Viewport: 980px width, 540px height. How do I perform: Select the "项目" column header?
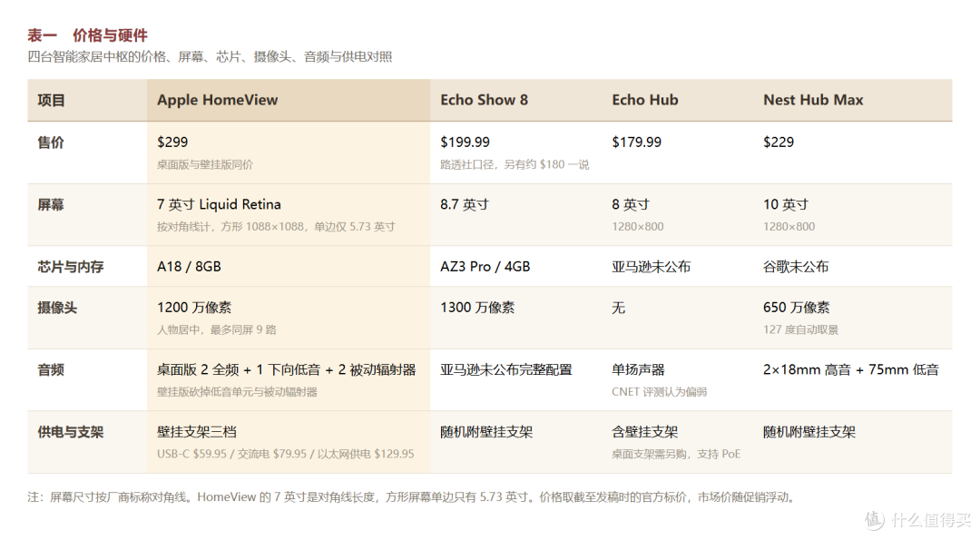click(x=51, y=100)
